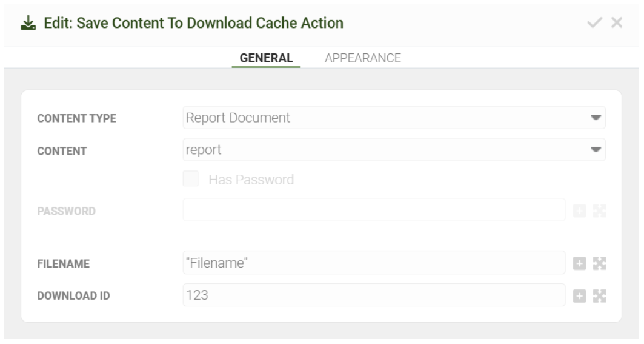Click the expand editor icon beside Password
The width and height of the screenshot is (644, 344).
(600, 211)
